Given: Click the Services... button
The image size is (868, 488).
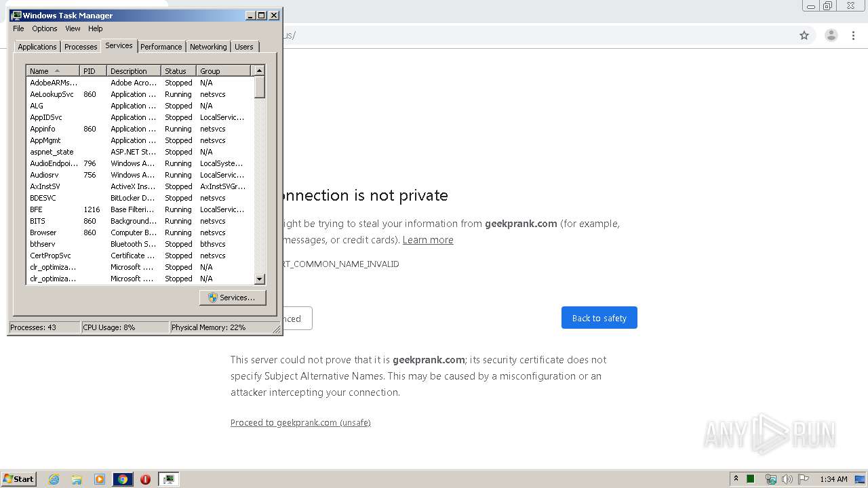Looking at the screenshot, I should click(233, 298).
